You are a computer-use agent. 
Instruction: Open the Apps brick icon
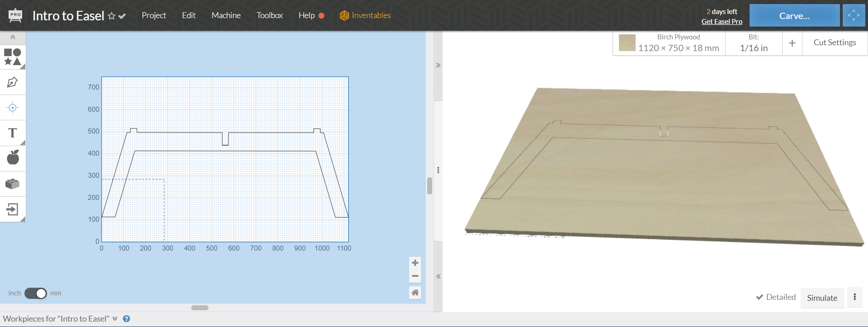pyautogui.click(x=13, y=184)
